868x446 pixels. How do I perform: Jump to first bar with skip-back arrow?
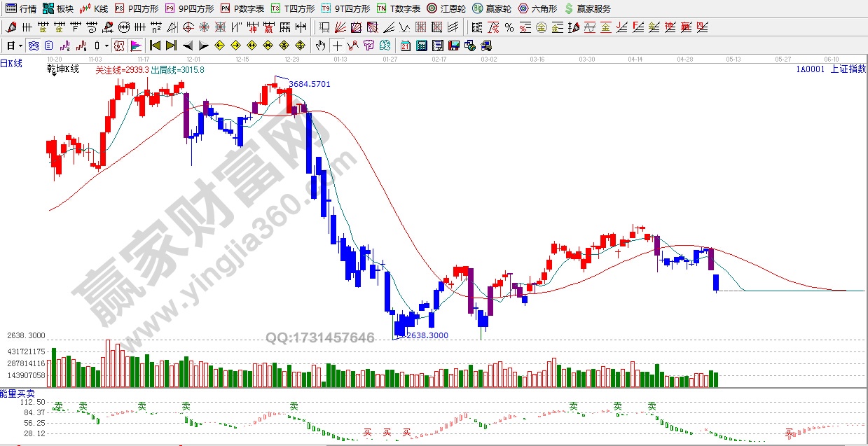coord(155,46)
